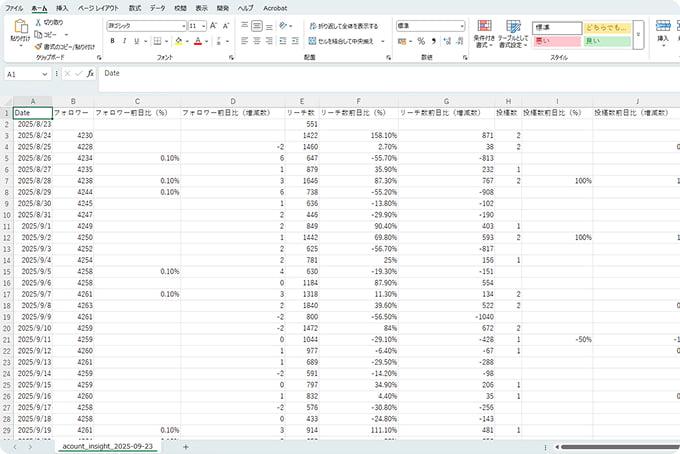Click the Cut (切り取り) scissors icon
This screenshot has width=680, height=454.
point(40,21)
